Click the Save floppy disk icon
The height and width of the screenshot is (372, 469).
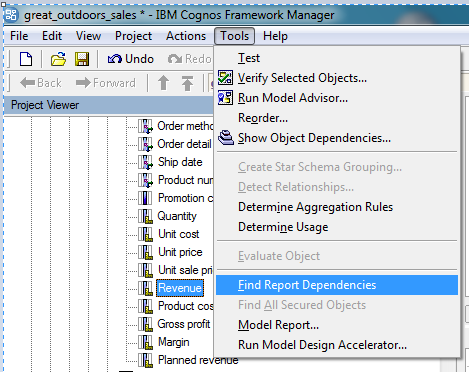tap(82, 59)
